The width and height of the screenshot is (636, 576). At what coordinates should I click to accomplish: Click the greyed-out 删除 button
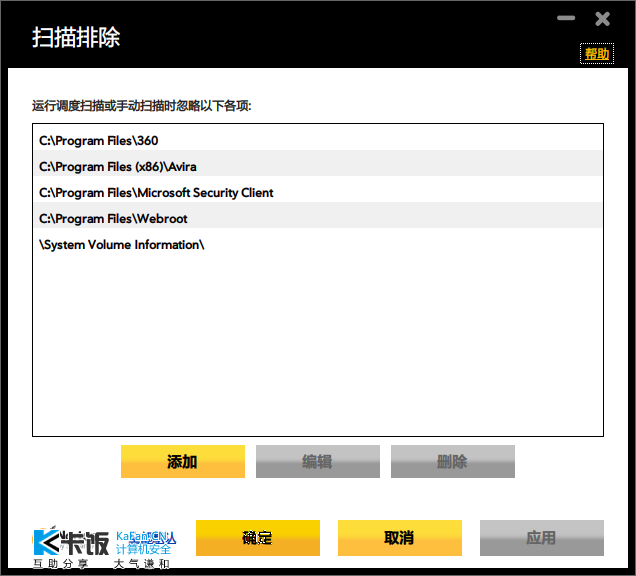[453, 462]
